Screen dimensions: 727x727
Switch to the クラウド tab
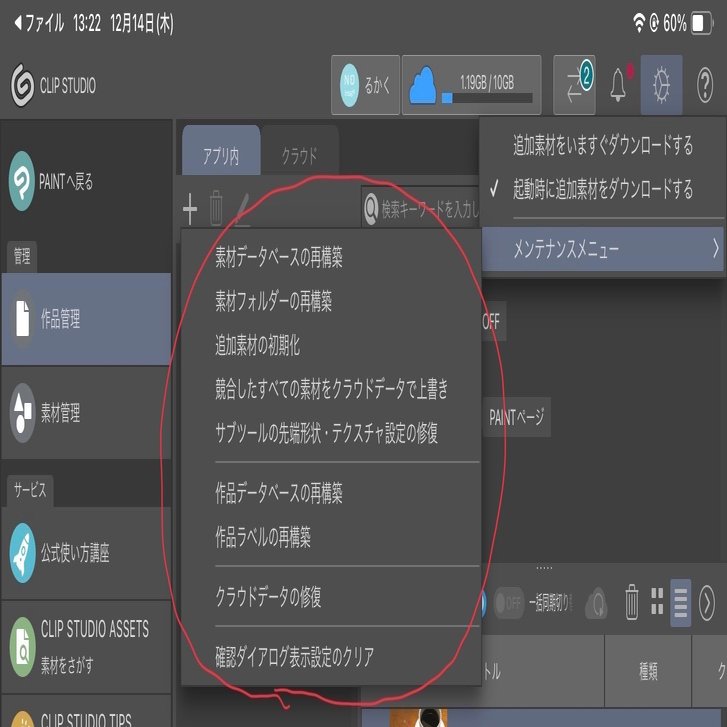(x=300, y=156)
